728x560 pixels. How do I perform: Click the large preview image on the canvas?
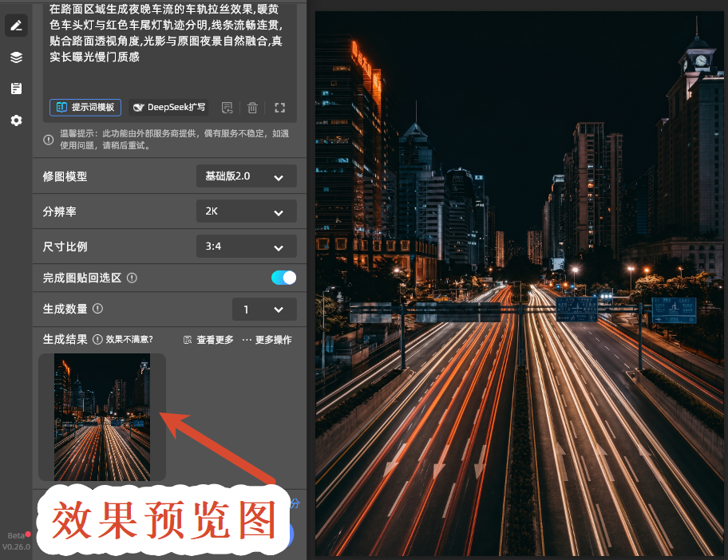click(x=519, y=283)
